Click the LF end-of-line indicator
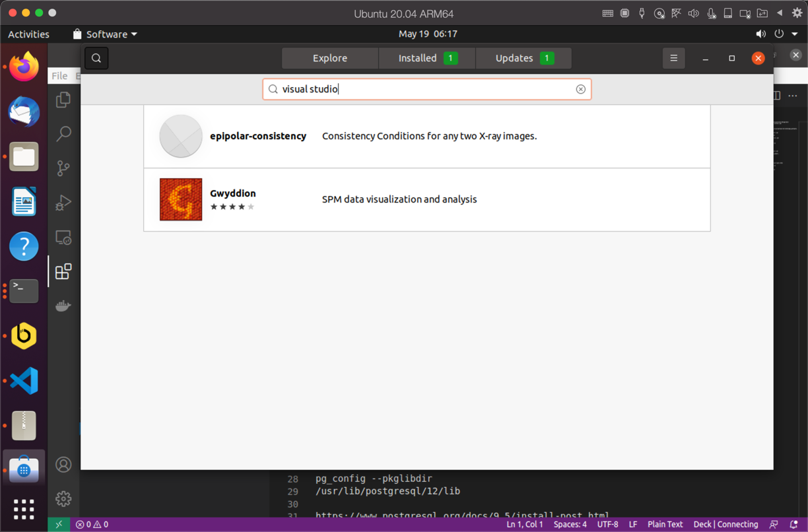The height and width of the screenshot is (532, 808). (x=633, y=524)
